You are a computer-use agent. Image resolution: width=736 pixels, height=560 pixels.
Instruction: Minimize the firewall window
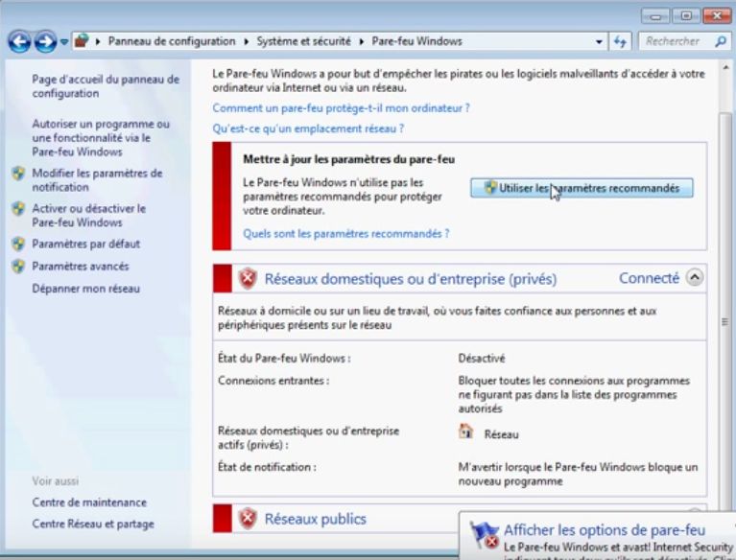(x=655, y=16)
